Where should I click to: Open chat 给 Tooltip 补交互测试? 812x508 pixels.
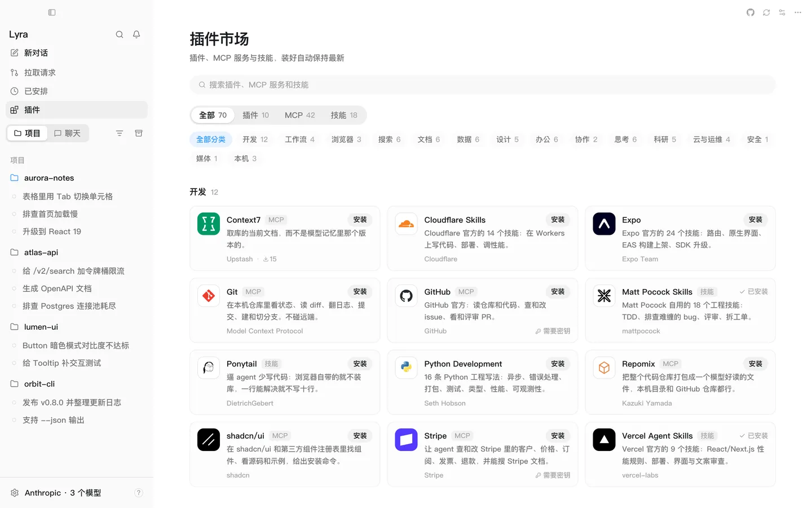click(x=77, y=363)
